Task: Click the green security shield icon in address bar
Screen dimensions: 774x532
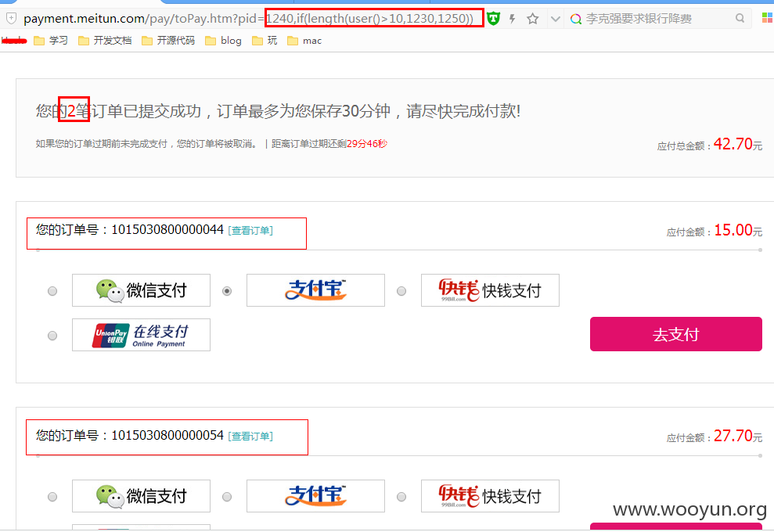Action: [x=493, y=19]
